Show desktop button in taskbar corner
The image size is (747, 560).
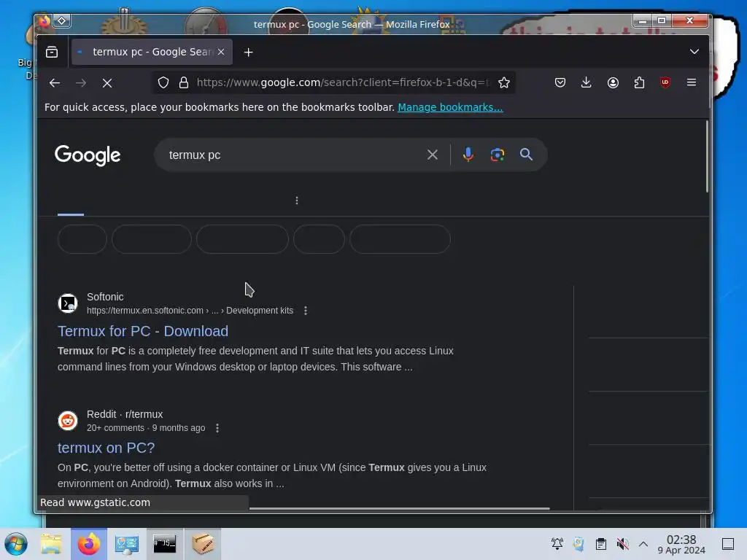pos(728,544)
